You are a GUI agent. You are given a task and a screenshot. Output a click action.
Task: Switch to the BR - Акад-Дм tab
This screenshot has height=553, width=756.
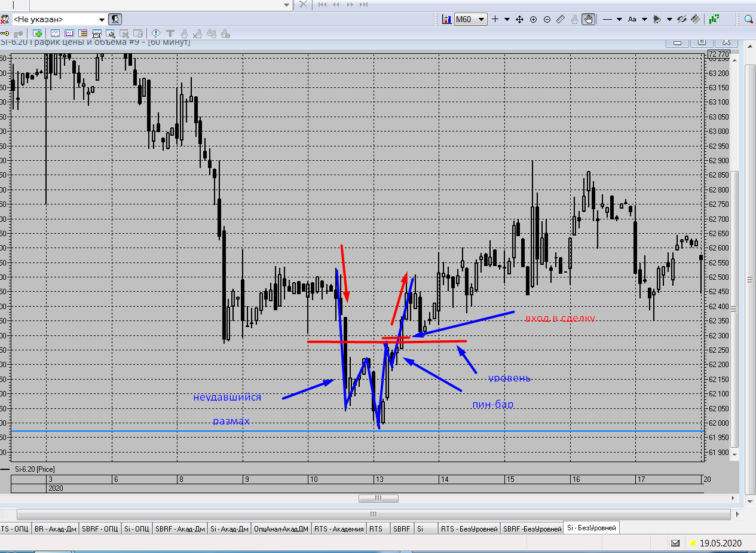pos(56,528)
